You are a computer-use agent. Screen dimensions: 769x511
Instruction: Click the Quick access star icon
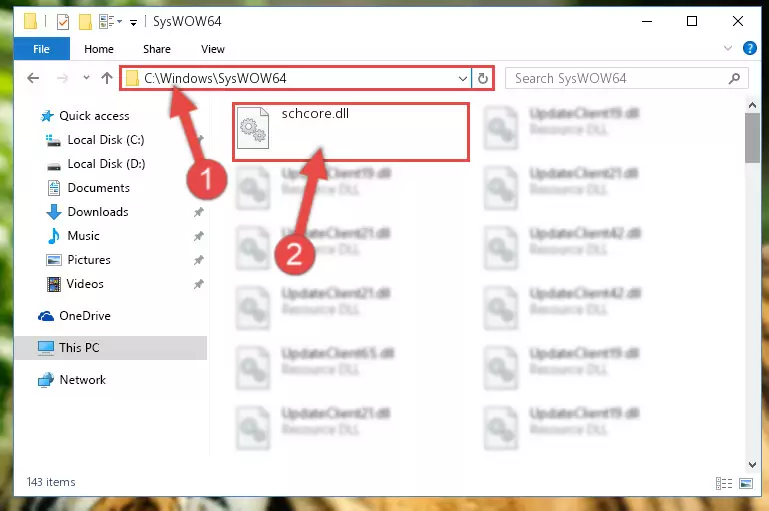pyautogui.click(x=47, y=116)
